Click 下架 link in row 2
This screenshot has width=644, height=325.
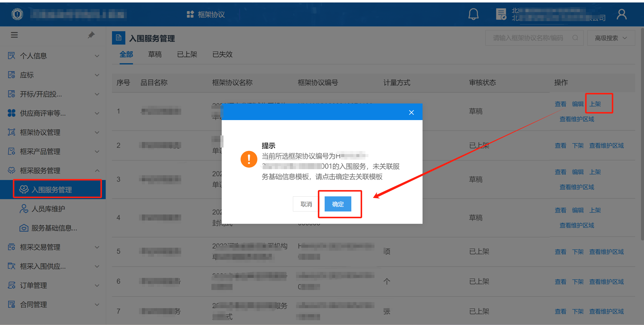point(578,145)
